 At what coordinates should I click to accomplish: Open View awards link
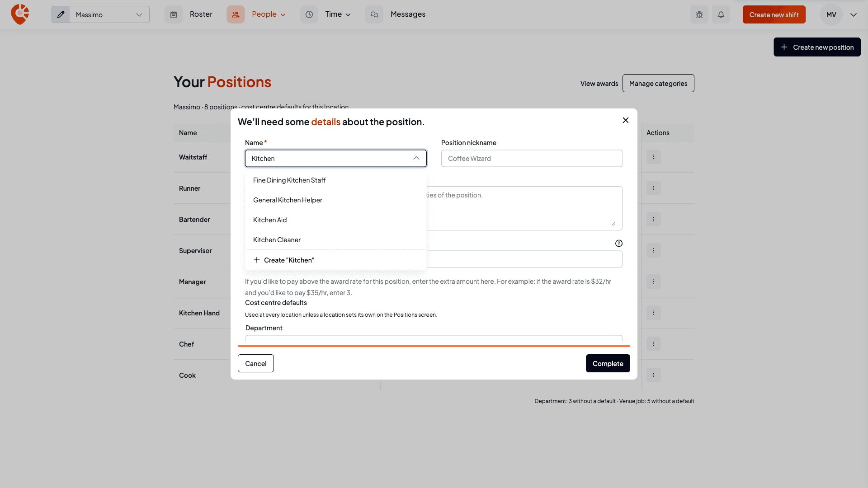599,84
